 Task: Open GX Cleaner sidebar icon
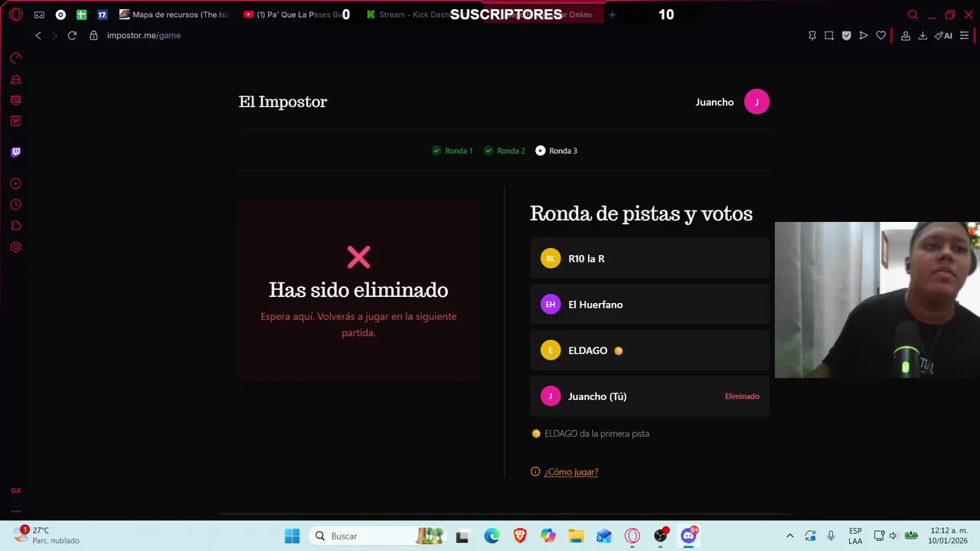[x=16, y=79]
